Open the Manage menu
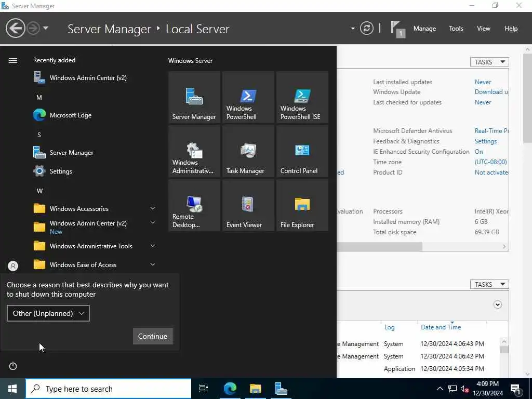The width and height of the screenshot is (532, 399). tap(424, 29)
